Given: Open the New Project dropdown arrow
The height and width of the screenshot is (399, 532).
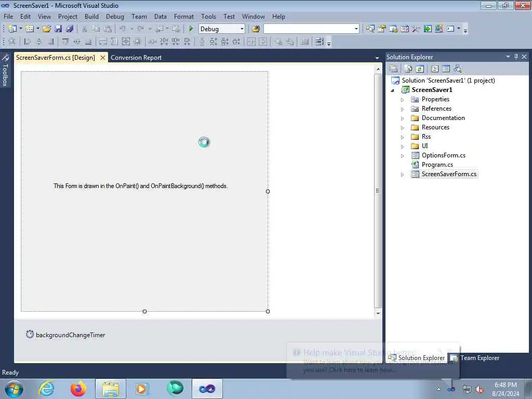Looking at the screenshot, I should click(x=20, y=29).
